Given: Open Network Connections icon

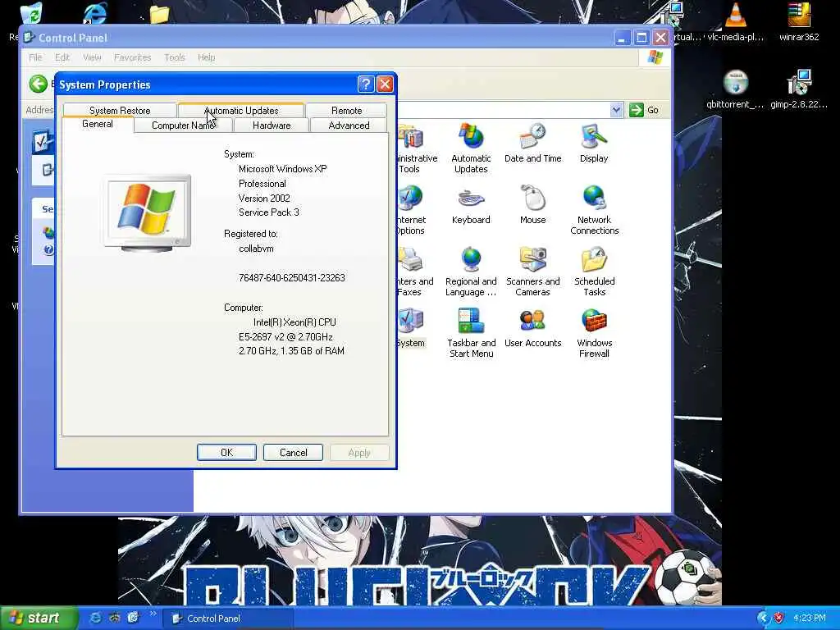Looking at the screenshot, I should click(594, 210).
